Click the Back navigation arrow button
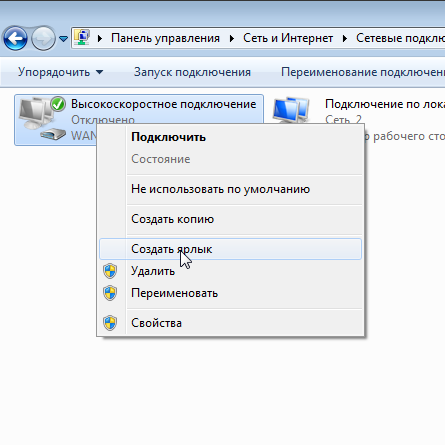 point(15,38)
